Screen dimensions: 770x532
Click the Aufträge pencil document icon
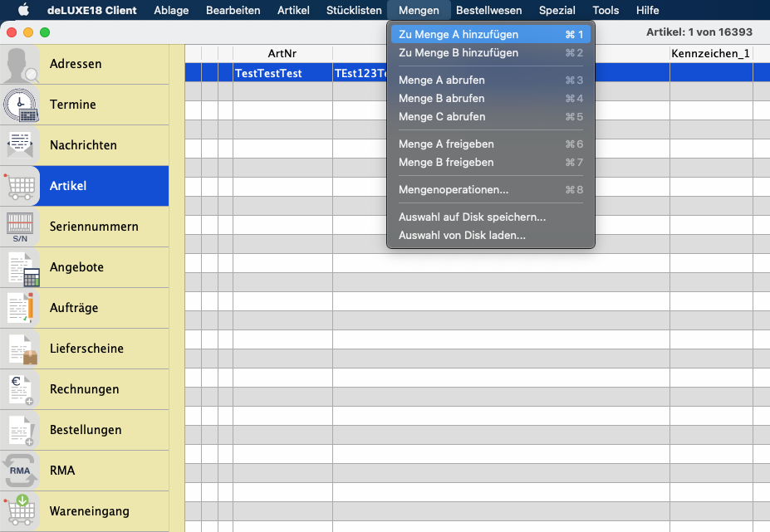coord(21,308)
